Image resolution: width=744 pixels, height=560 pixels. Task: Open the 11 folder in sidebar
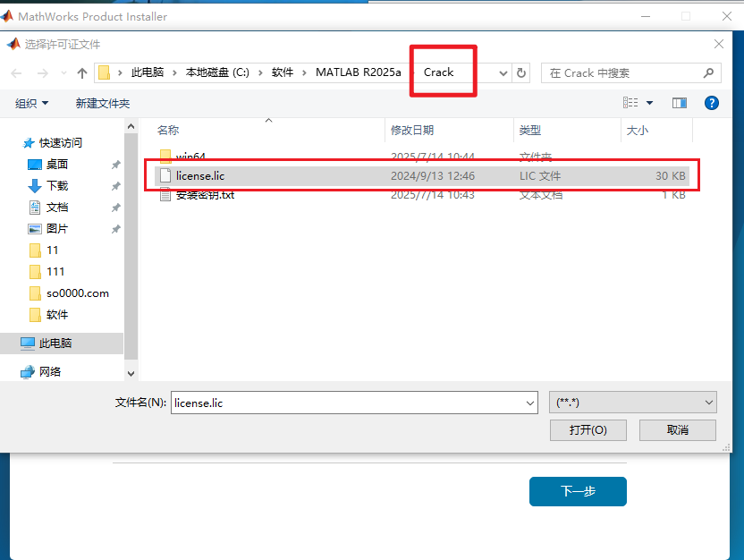point(52,250)
